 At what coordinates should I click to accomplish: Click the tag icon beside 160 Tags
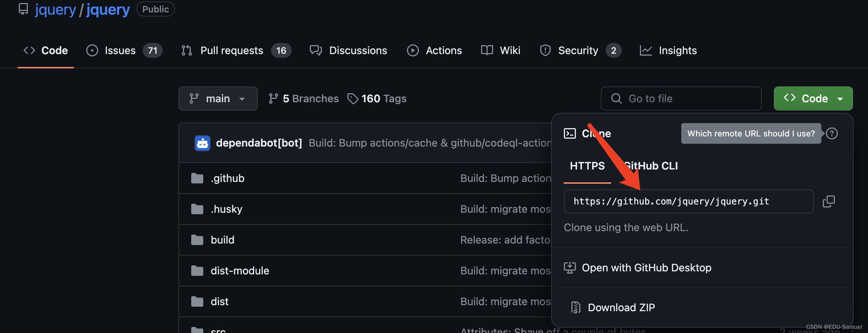pos(353,99)
